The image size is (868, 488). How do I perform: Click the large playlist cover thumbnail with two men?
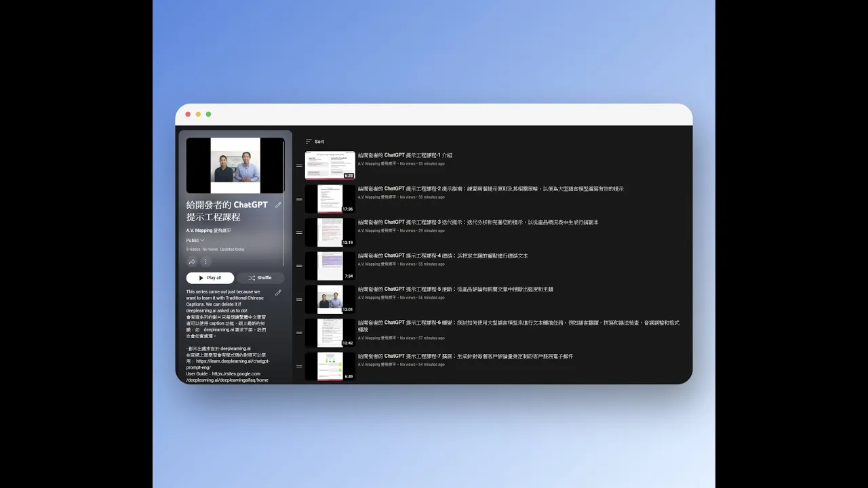click(235, 166)
